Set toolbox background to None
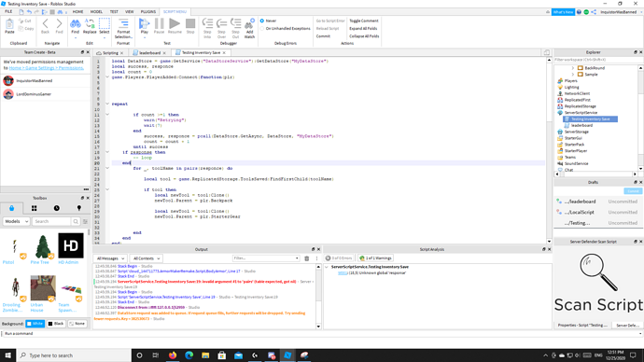Viewport: 644px width, 362px height. click(77, 324)
